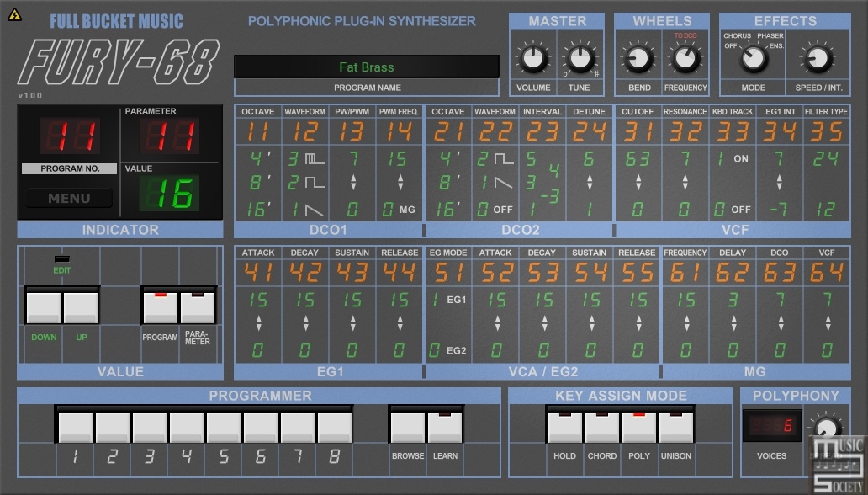Enable HOLD key assign mode
The width and height of the screenshot is (868, 495).
[x=564, y=427]
